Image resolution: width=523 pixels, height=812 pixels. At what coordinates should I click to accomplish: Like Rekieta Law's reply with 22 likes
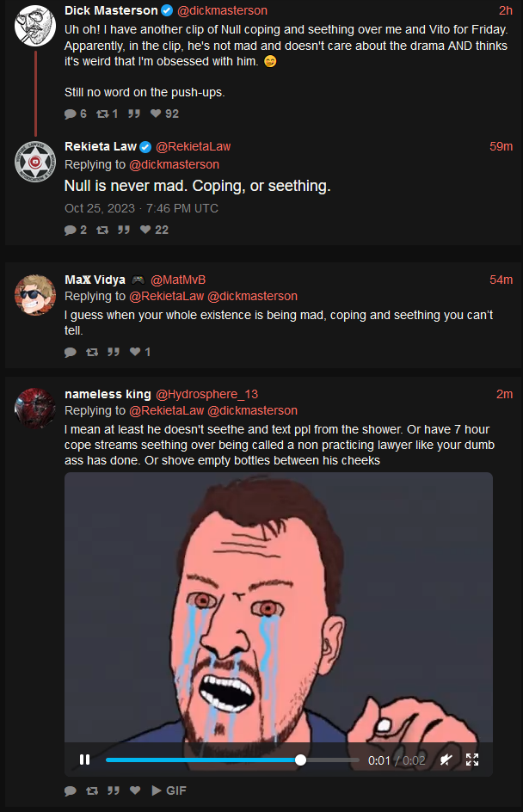point(154,230)
